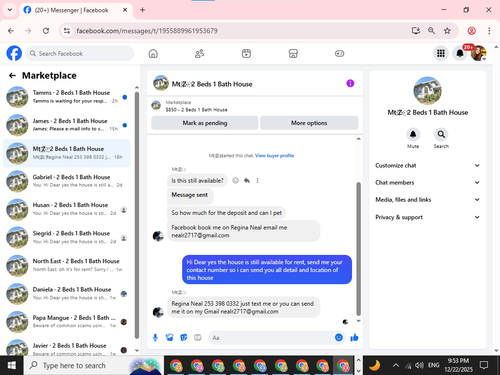
Task: Click the conversation messages scrollbar
Action: point(359,248)
